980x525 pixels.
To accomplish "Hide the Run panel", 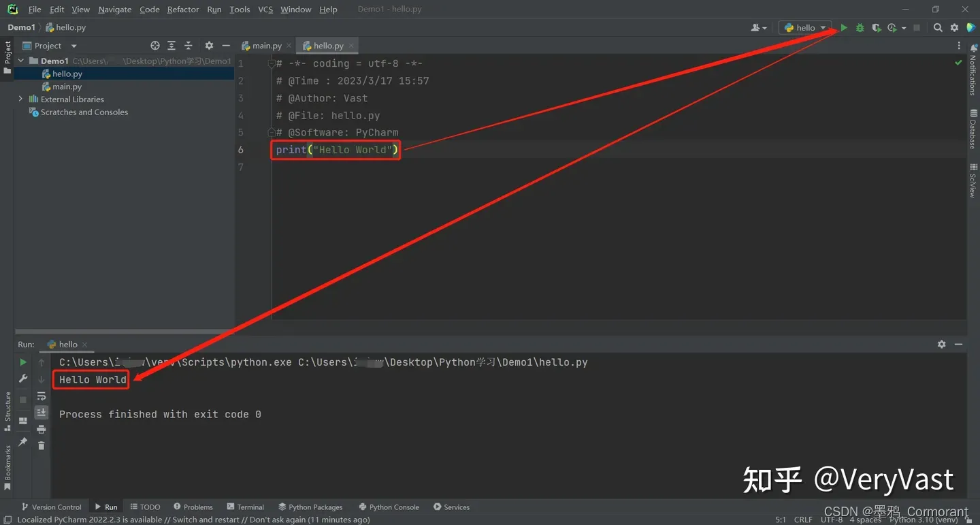I will pyautogui.click(x=958, y=345).
